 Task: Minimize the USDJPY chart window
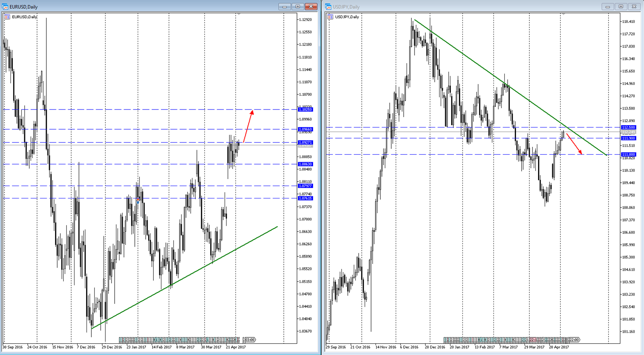coord(607,6)
